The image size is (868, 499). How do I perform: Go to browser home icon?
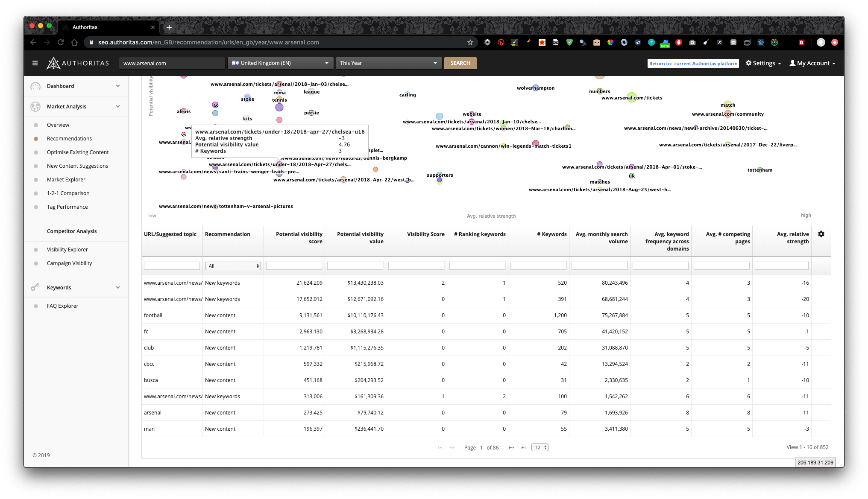(74, 42)
